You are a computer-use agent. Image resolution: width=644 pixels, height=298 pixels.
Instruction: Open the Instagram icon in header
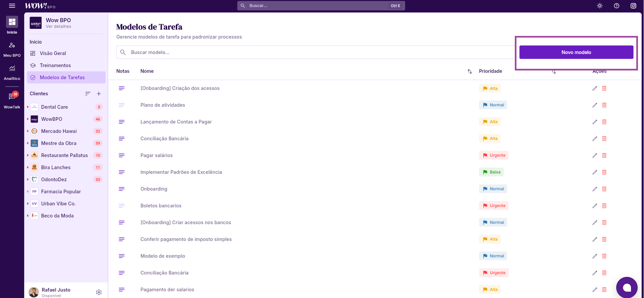(x=633, y=6)
